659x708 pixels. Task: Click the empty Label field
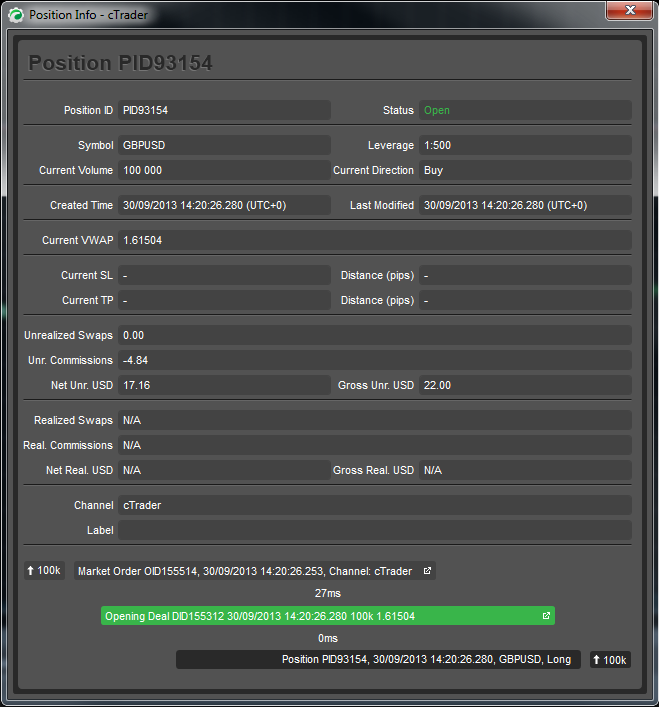pyautogui.click(x=375, y=530)
